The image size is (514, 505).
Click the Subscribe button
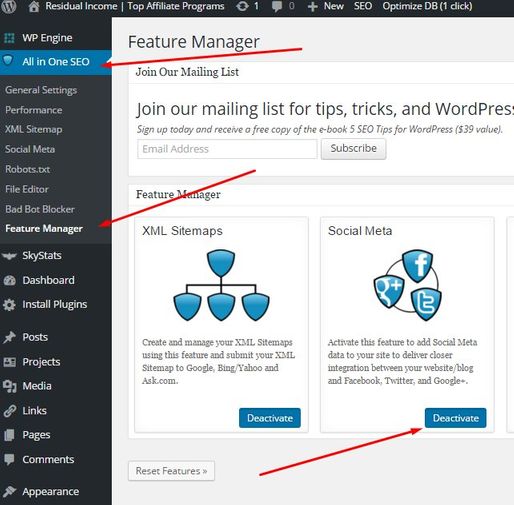tap(353, 149)
